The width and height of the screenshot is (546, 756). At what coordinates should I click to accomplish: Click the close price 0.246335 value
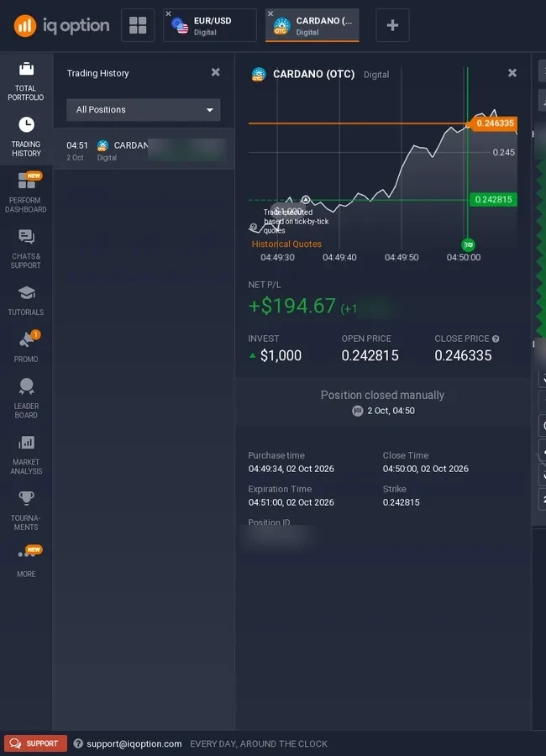click(463, 356)
